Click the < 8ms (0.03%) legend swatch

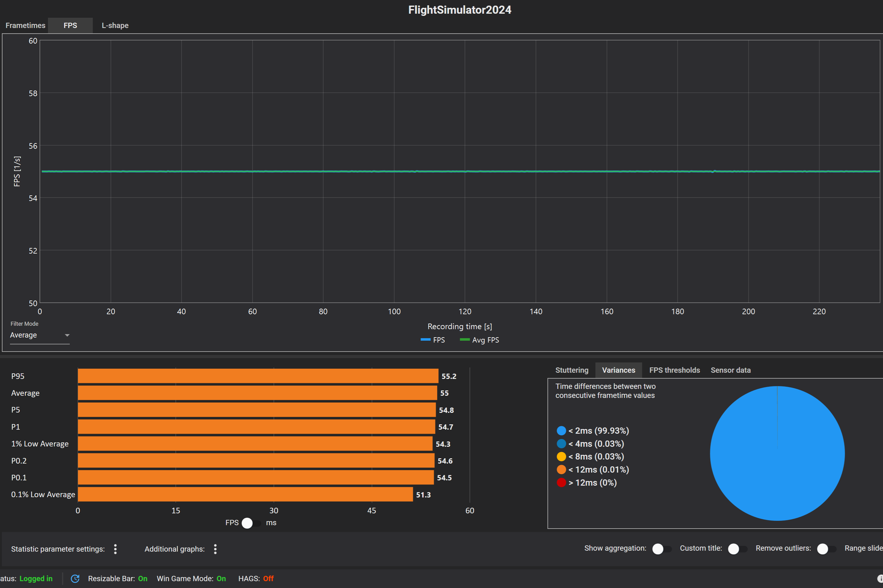coord(561,456)
